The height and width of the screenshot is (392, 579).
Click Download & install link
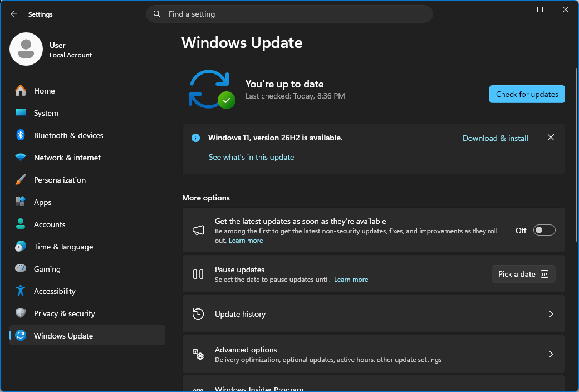[495, 138]
